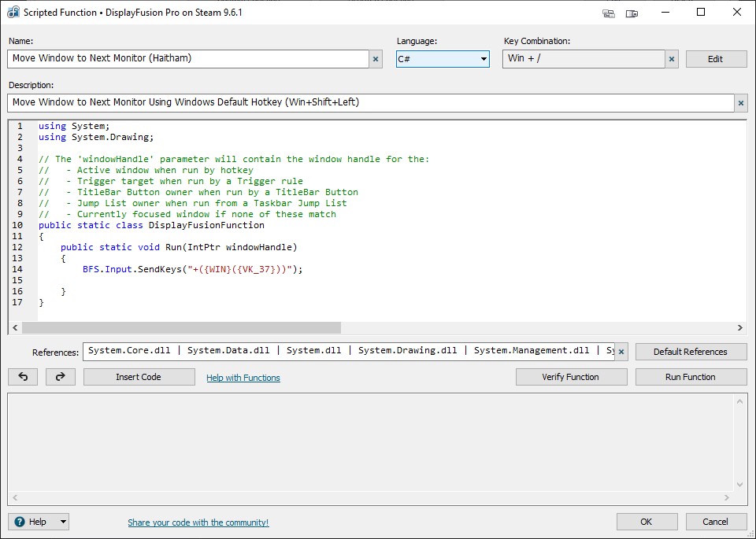Click into the Description text field
Image resolution: width=756 pixels, height=539 pixels.
370,103
